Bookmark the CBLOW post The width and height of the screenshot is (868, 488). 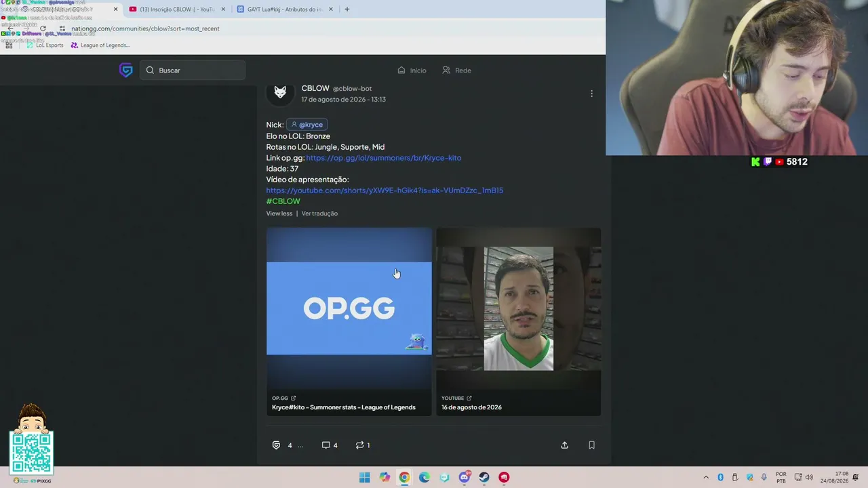pos(591,445)
